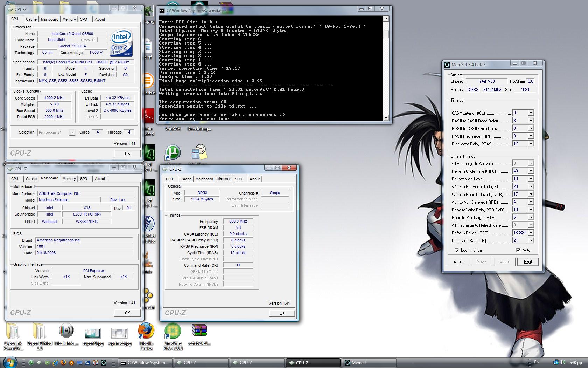Click the Frequency 800.0 MHz field

[x=238, y=222]
